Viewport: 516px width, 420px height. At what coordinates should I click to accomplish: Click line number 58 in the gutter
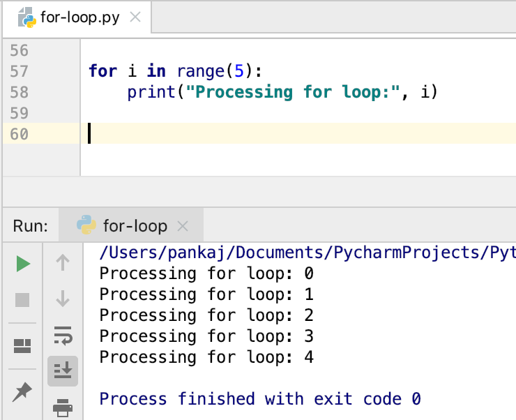pyautogui.click(x=19, y=93)
